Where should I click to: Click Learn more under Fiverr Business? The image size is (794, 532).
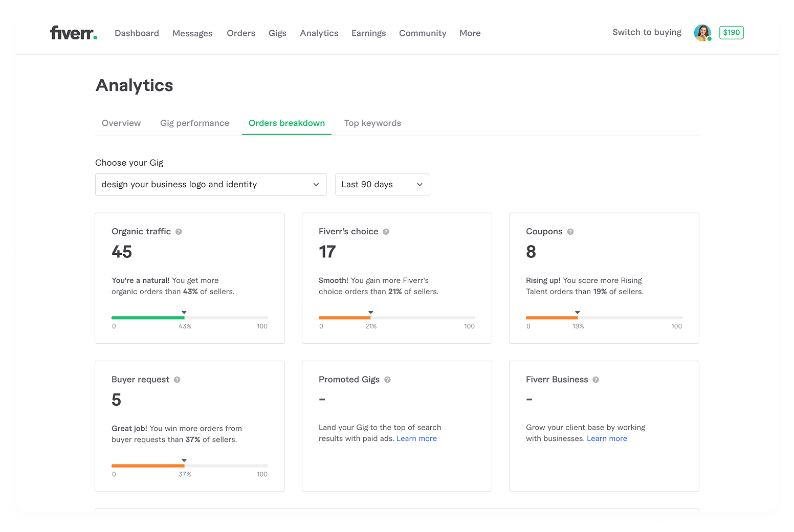point(607,439)
